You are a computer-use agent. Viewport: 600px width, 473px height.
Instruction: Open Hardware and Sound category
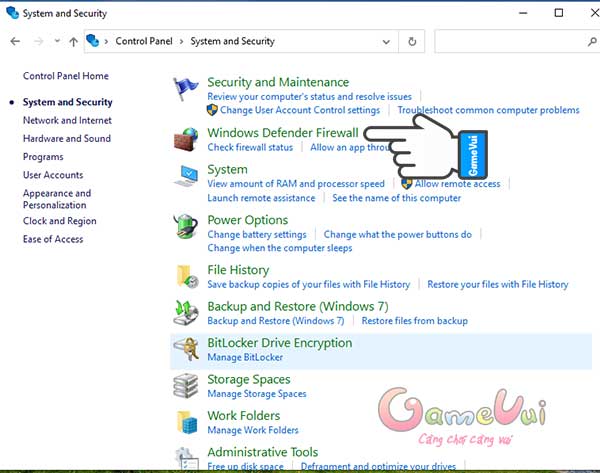point(67,139)
